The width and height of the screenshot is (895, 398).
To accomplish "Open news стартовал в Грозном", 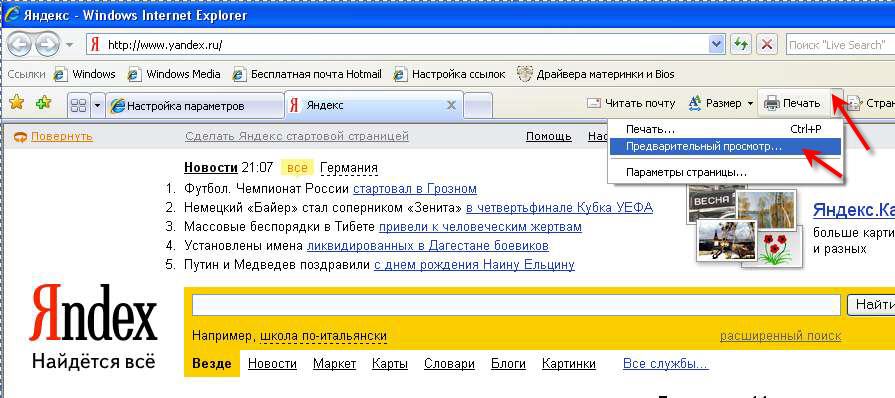I will coord(415,188).
